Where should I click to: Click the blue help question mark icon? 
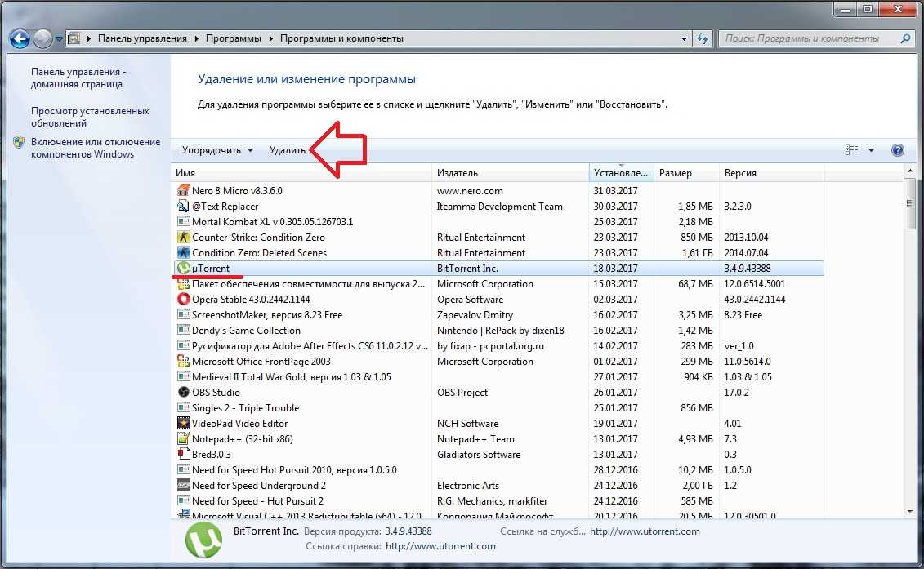[898, 150]
